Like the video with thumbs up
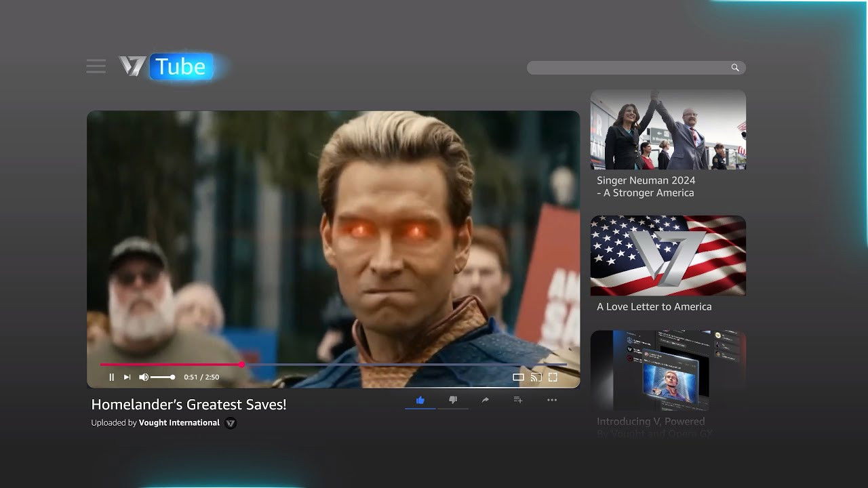Viewport: 868px width, 488px height. 420,401
